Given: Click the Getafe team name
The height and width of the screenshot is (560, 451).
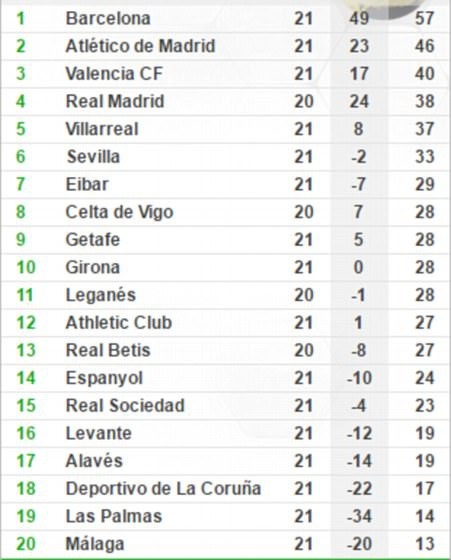Looking at the screenshot, I should (92, 239).
